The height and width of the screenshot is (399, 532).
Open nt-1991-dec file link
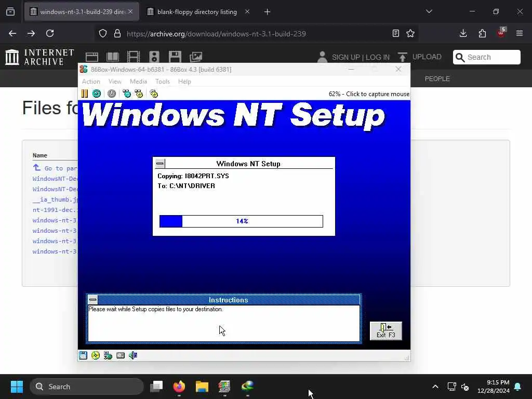pos(55,210)
